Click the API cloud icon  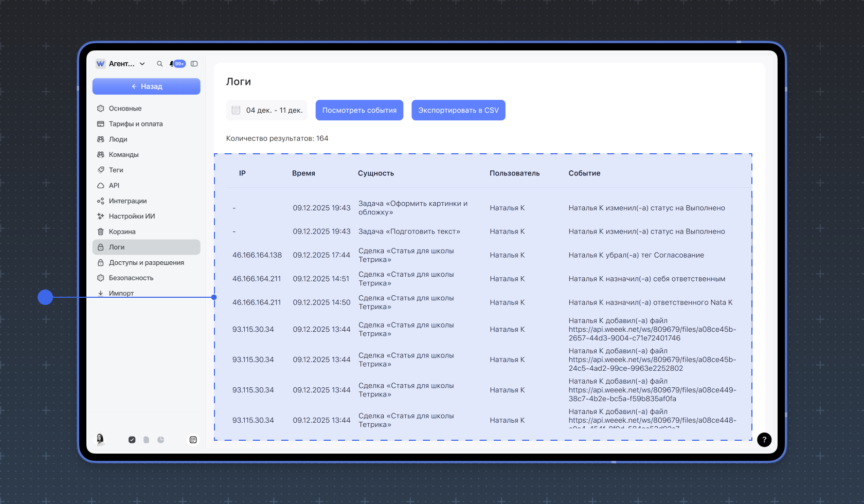(101, 186)
